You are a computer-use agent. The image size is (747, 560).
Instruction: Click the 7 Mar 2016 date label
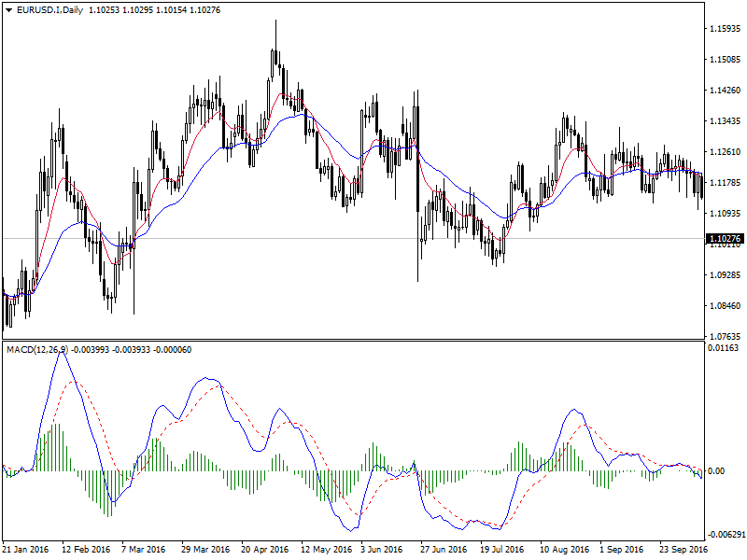(144, 550)
